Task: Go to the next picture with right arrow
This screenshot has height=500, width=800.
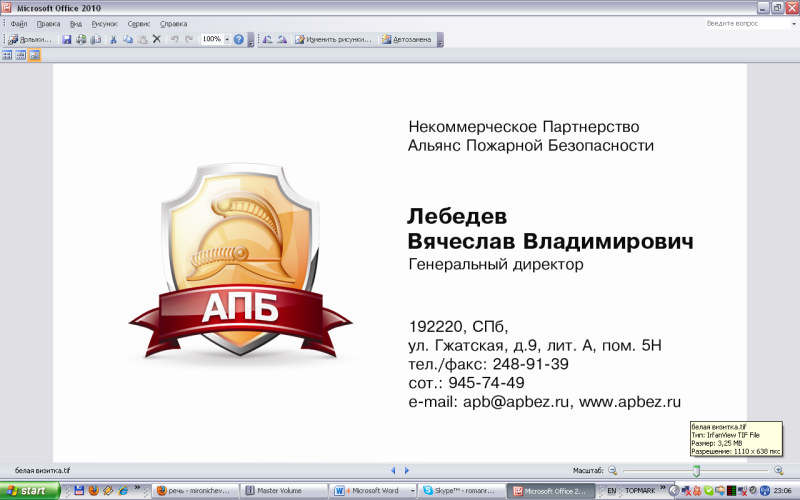Action: (x=407, y=470)
